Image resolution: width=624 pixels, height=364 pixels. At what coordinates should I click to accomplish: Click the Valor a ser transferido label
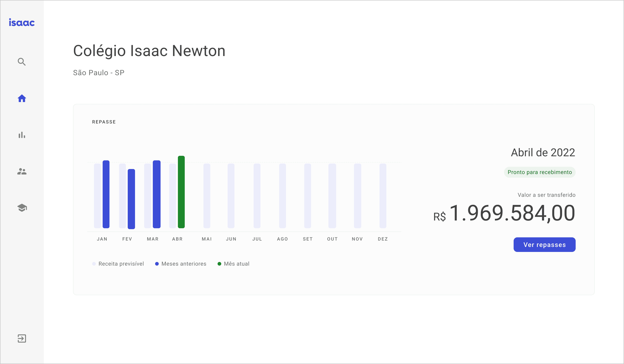click(x=546, y=195)
